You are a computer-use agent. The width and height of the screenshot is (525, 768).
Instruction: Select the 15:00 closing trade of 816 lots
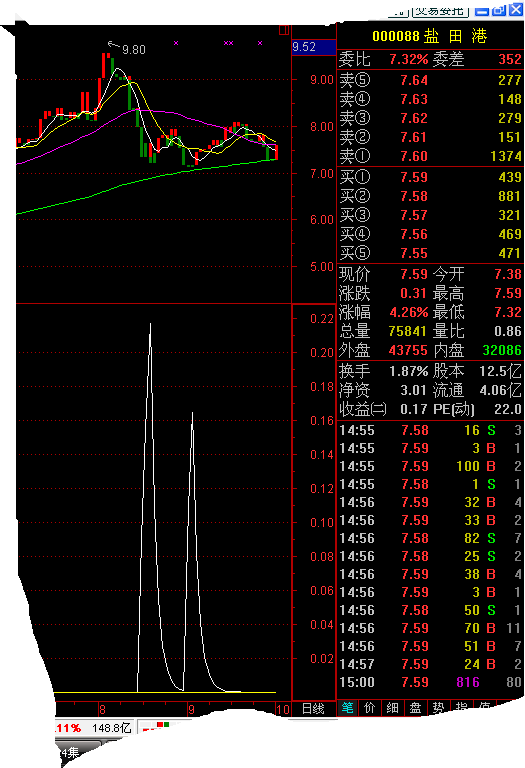430,682
